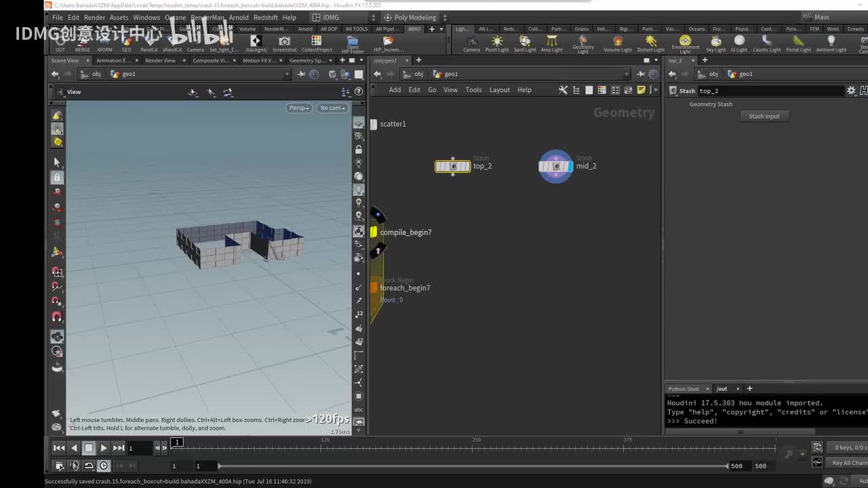Viewport: 868px width, 488px height.
Task: Open the stash parameter gear menu
Action: click(851, 91)
